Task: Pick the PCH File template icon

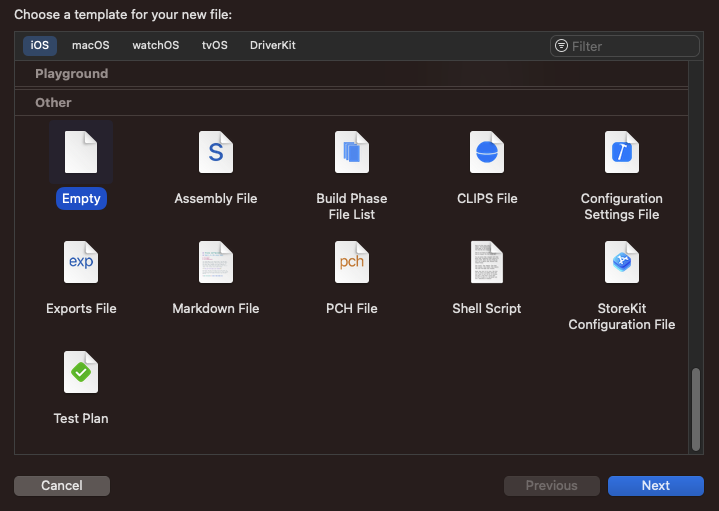Action: pyautogui.click(x=351, y=262)
